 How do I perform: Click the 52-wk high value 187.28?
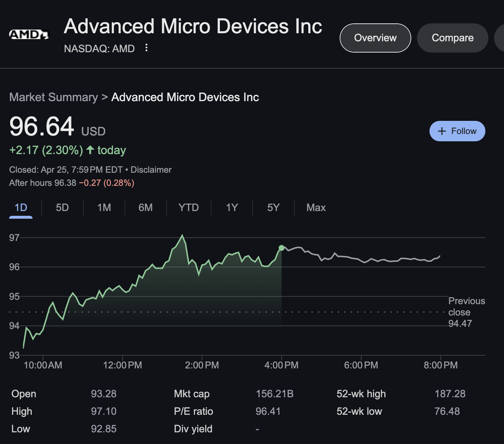[x=450, y=394]
